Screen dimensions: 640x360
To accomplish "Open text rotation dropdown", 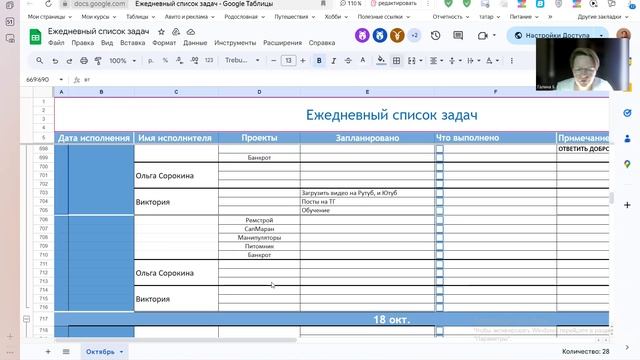I will tap(492, 60).
